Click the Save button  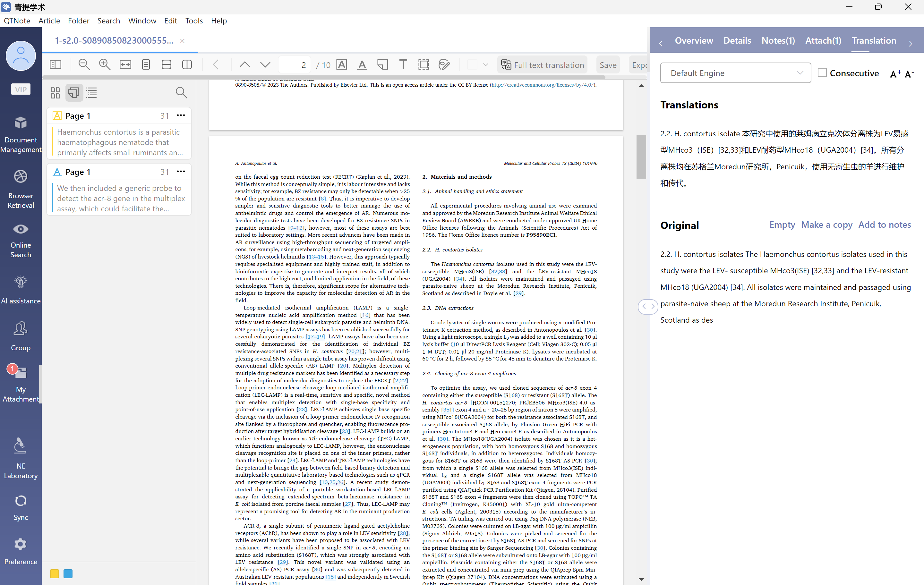tap(608, 65)
